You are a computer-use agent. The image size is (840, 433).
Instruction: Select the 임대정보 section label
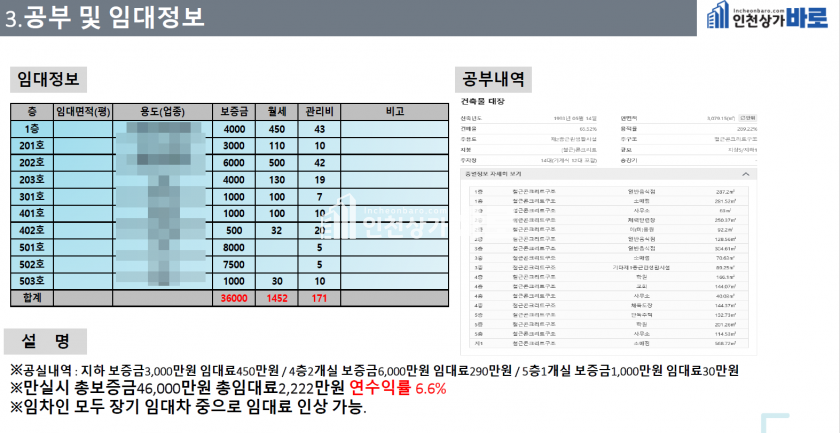47,79
